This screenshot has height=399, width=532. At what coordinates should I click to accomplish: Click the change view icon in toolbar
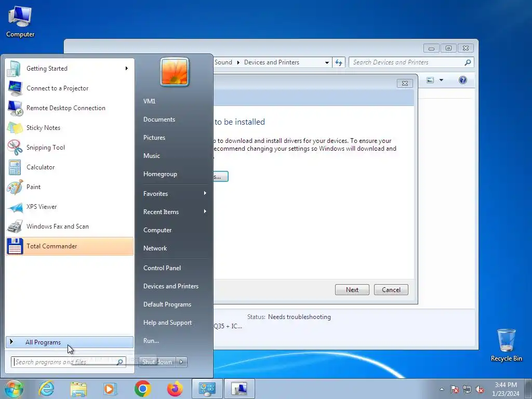tap(430, 80)
